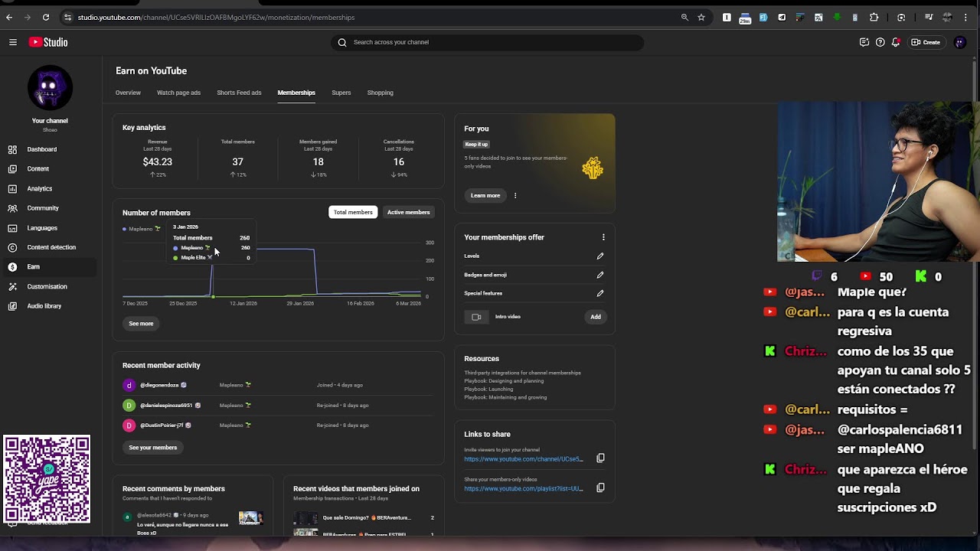The height and width of the screenshot is (551, 980).
Task: Edit Badges and emoji pencil icon
Action: (x=600, y=275)
